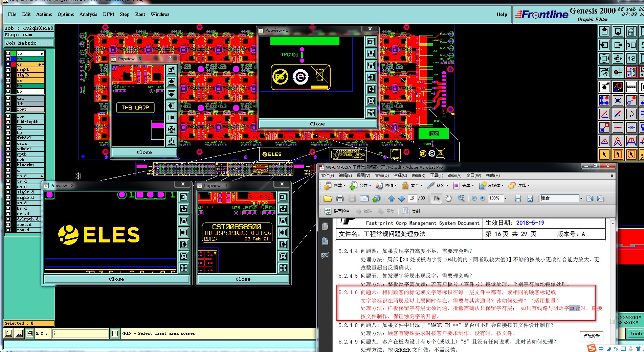Select the black zoom-area rectangle tool
The height and width of the screenshot is (352, 644).
pyautogui.click(x=618, y=87)
